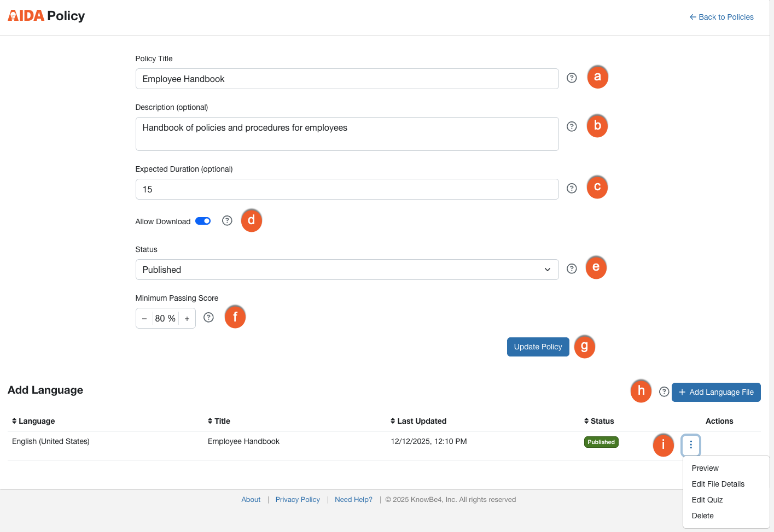The image size is (774, 532).
Task: Click the Add Language File button
Action: coord(716,392)
